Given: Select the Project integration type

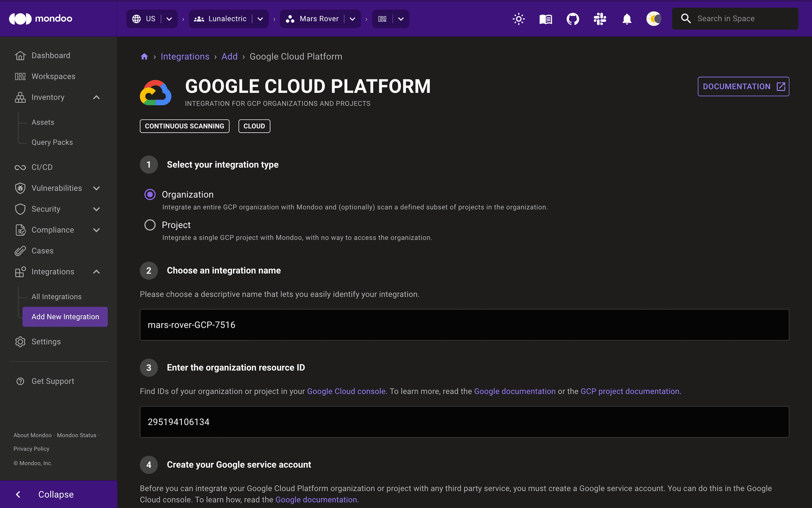Looking at the screenshot, I should click(x=150, y=225).
